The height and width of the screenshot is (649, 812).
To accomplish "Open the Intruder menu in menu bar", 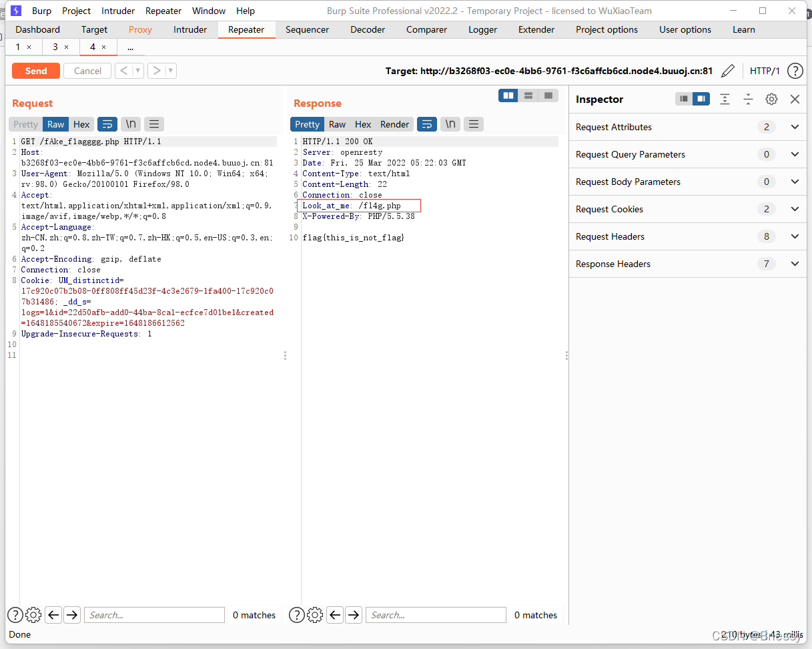I will [118, 11].
